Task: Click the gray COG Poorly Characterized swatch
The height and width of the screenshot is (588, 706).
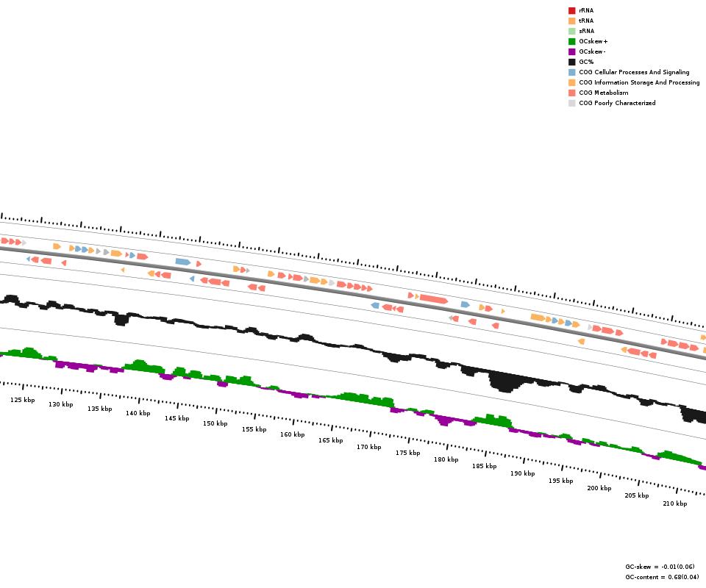Action: (x=571, y=103)
